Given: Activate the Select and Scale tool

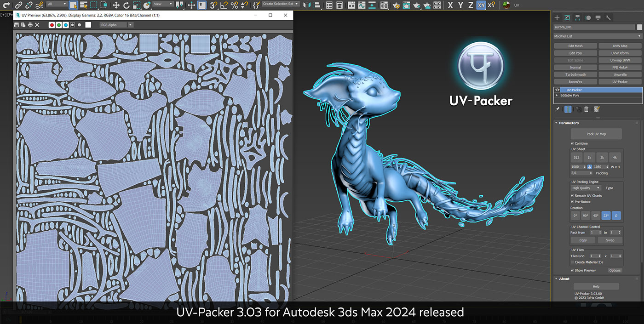Looking at the screenshot, I should pyautogui.click(x=137, y=5).
